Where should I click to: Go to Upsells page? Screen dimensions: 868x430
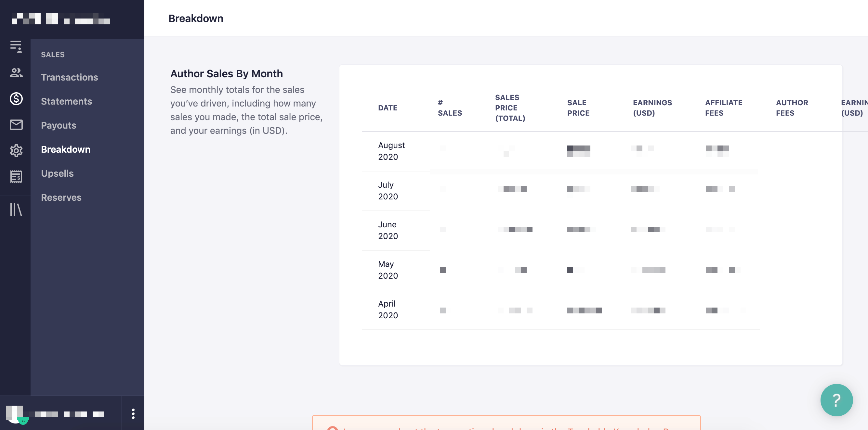57,173
